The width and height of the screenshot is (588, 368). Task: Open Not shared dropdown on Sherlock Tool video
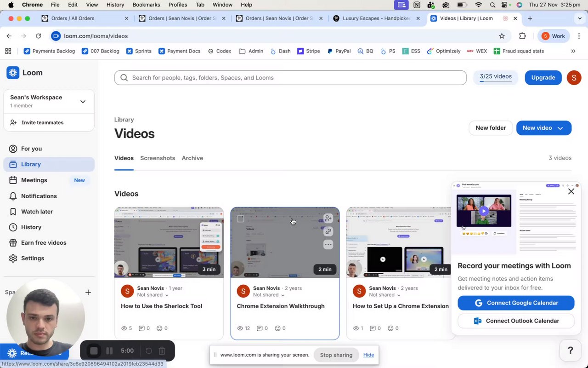(153, 295)
